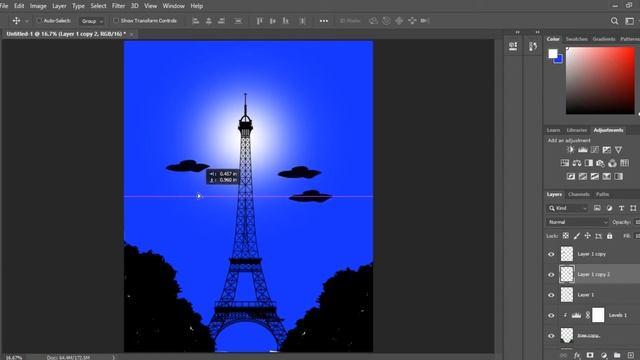This screenshot has height=360, width=640.
Task: Click the blue background color swatch
Action: 559,60
